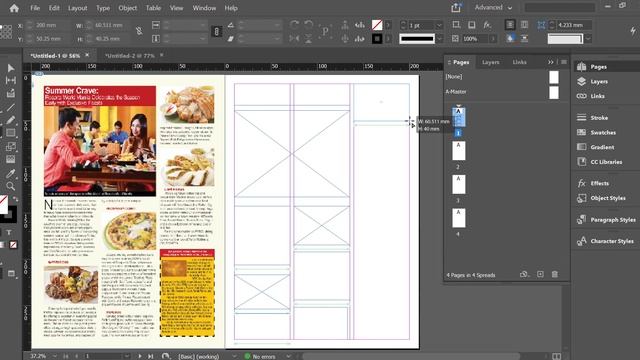Viewport: 640px width, 360px height.
Task: Open the zoom level dropdown at 37.2%
Action: (x=54, y=356)
